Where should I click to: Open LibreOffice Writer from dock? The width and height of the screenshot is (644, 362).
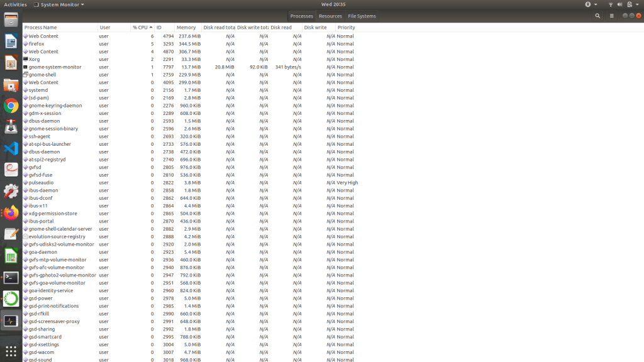click(11, 41)
